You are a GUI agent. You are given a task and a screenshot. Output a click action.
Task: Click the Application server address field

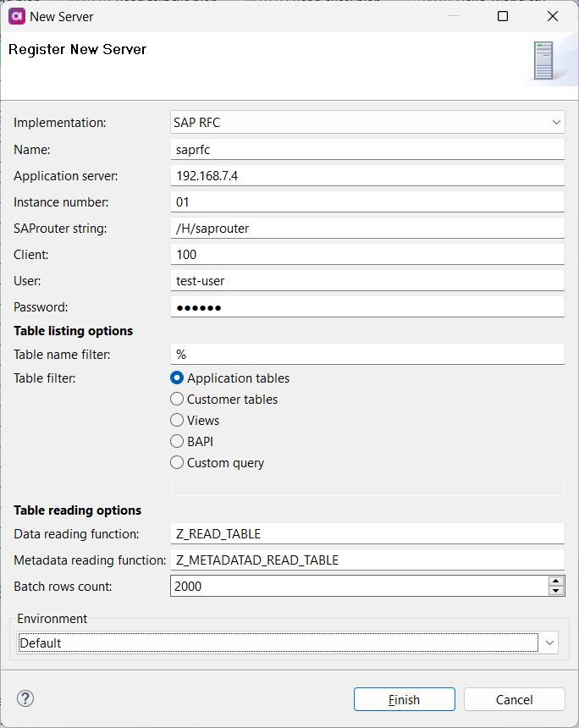click(x=368, y=175)
